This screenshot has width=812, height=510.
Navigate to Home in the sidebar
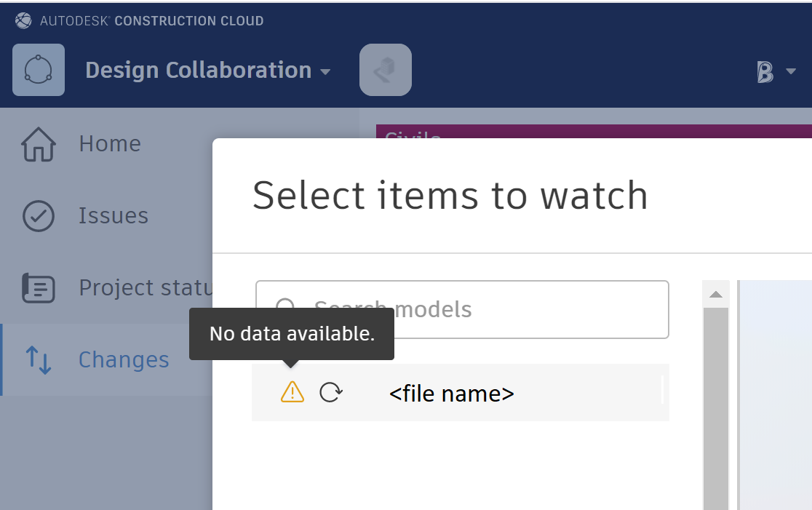click(x=109, y=143)
